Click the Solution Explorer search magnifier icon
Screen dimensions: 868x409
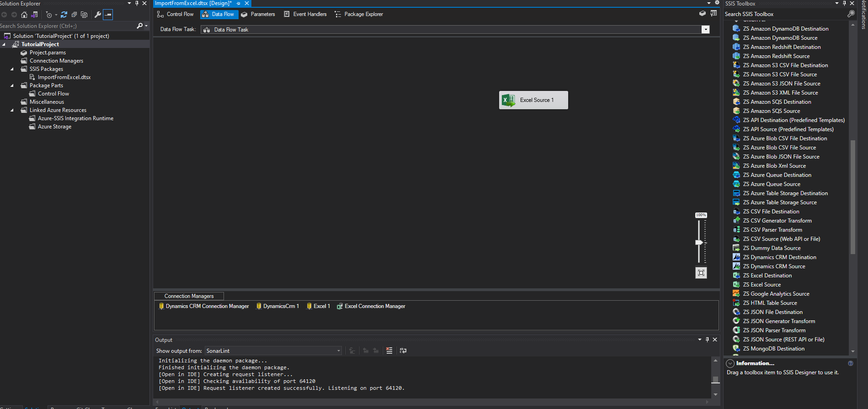point(140,26)
